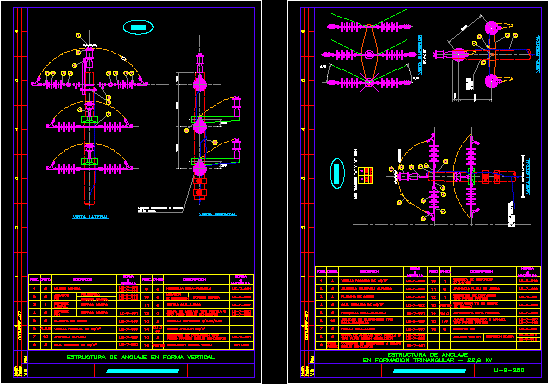Screen dimensions: 549x384
Task: Click the cyan ellipse logo on left sheet
Action: [x=138, y=27]
